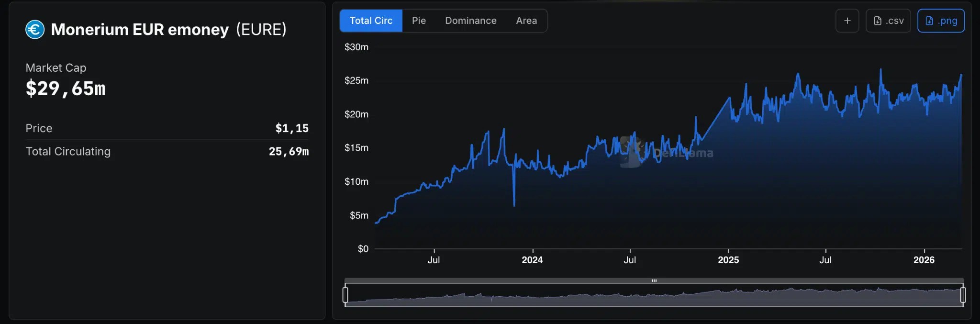Click the right range slider handle
980x324 pixels.
coord(963,295)
